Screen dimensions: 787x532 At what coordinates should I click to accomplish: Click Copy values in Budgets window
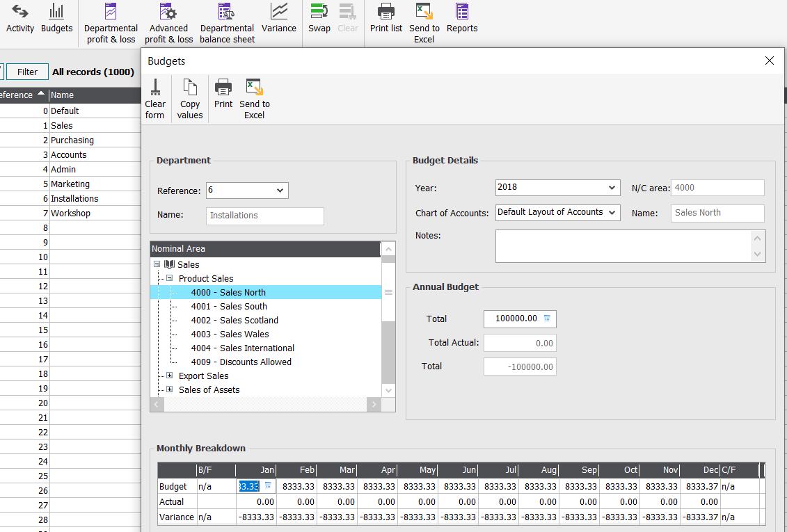point(190,99)
